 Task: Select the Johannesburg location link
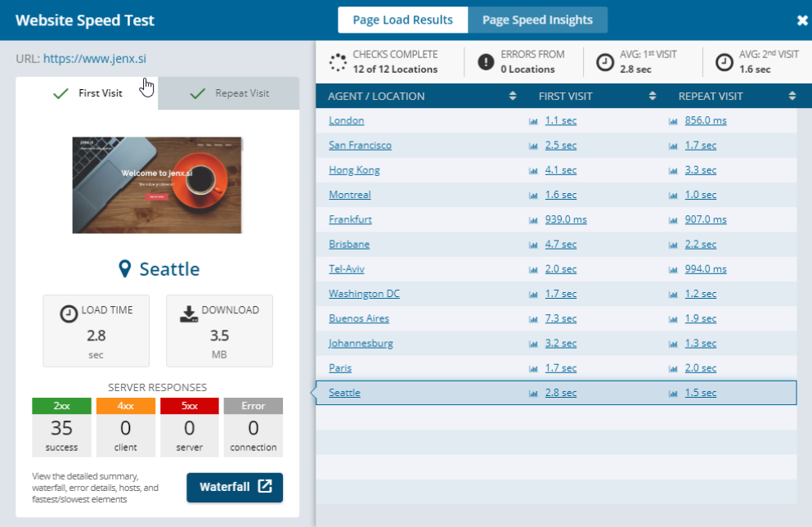point(361,343)
